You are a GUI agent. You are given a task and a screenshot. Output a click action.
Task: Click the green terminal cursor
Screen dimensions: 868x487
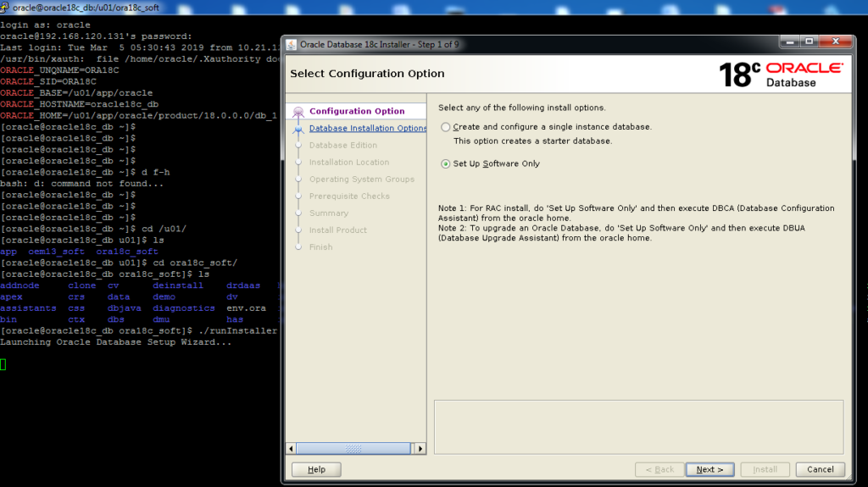(x=3, y=364)
